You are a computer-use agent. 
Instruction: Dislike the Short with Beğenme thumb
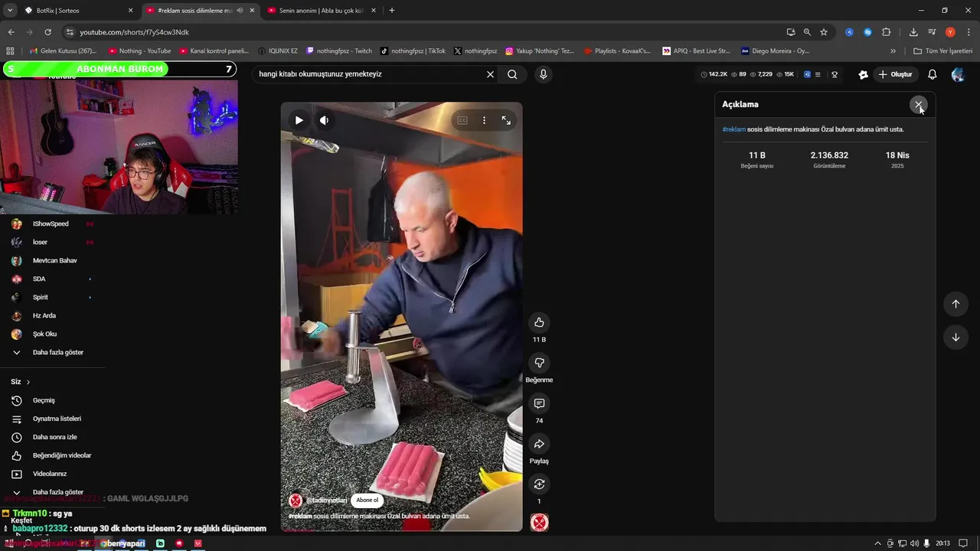pos(539,363)
